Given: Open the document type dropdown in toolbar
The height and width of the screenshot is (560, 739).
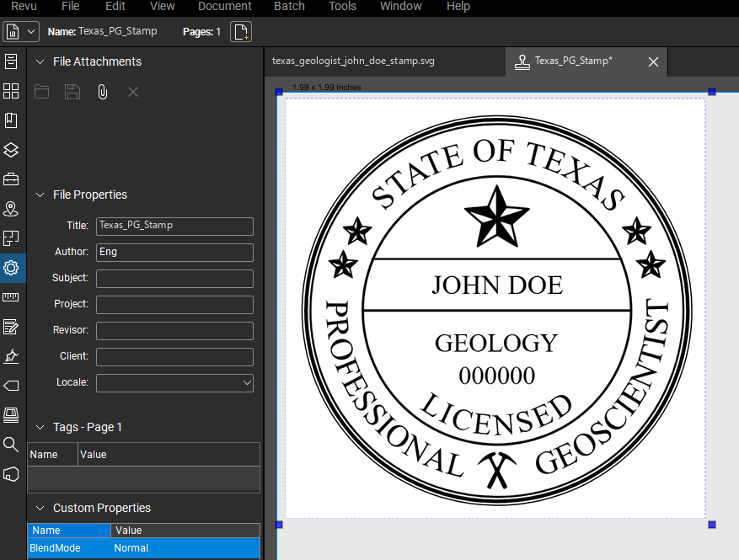Looking at the screenshot, I should pyautogui.click(x=20, y=32).
